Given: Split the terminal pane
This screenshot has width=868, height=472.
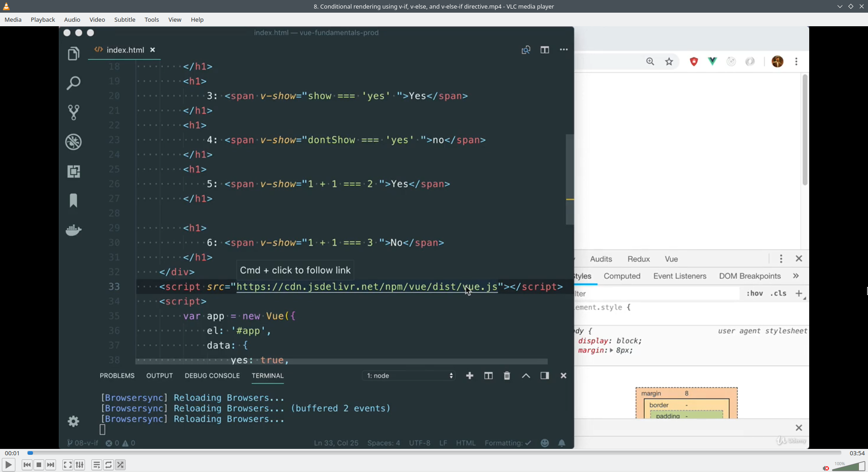Looking at the screenshot, I should point(488,376).
